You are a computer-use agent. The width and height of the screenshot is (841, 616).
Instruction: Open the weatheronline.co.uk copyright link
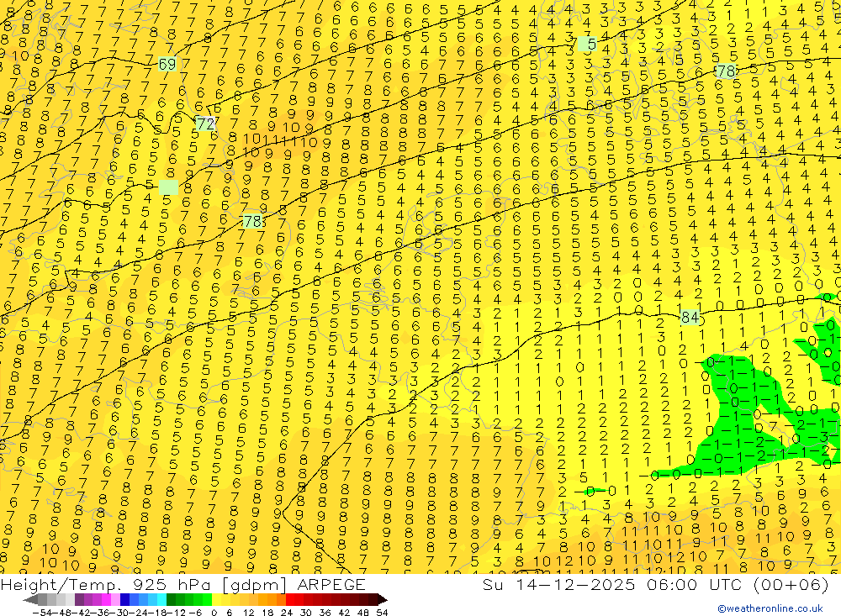click(x=770, y=608)
